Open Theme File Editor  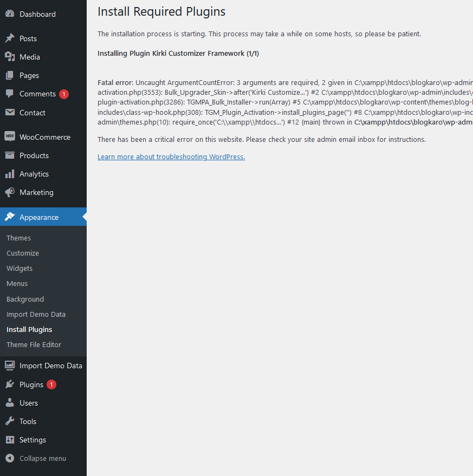pos(34,344)
